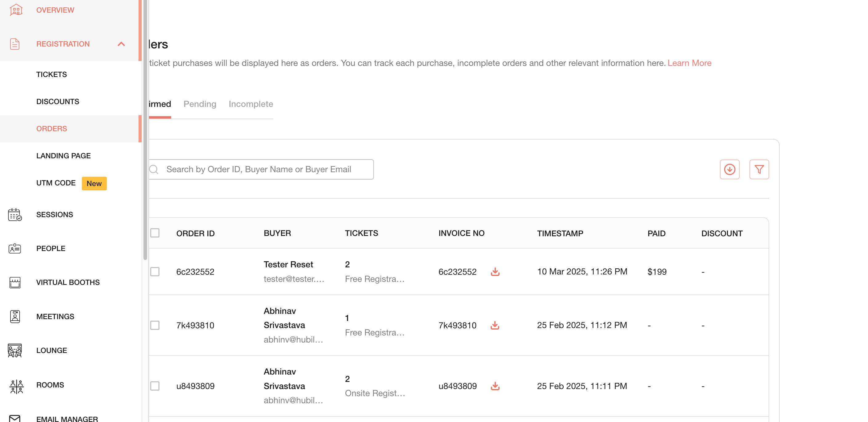Open UTM Code in the sidebar
This screenshot has width=868, height=422.
coord(56,183)
